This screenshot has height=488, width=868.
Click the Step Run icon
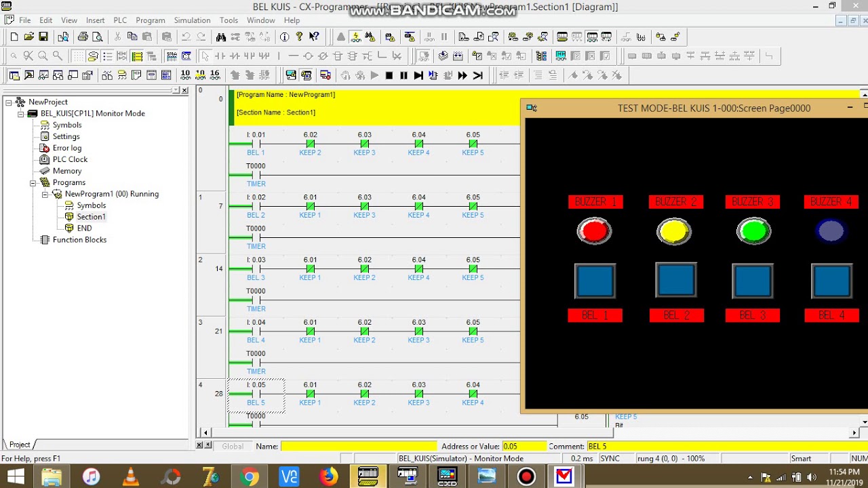click(418, 75)
